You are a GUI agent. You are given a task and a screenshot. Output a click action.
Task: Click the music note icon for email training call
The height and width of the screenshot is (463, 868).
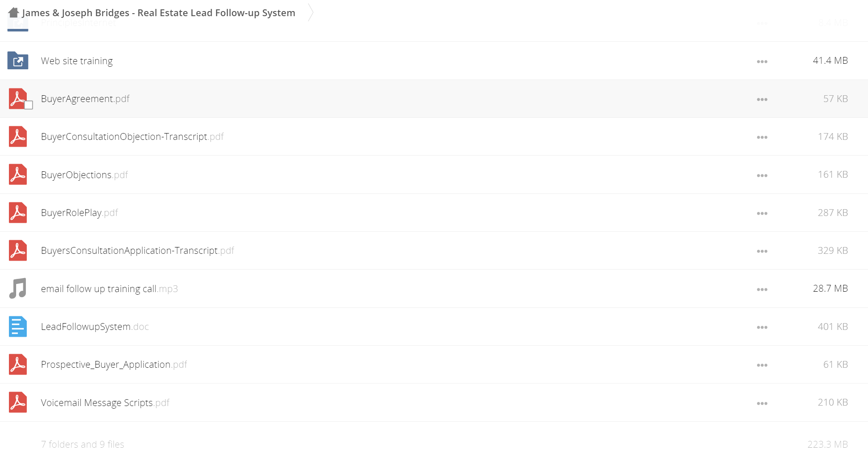coord(18,288)
